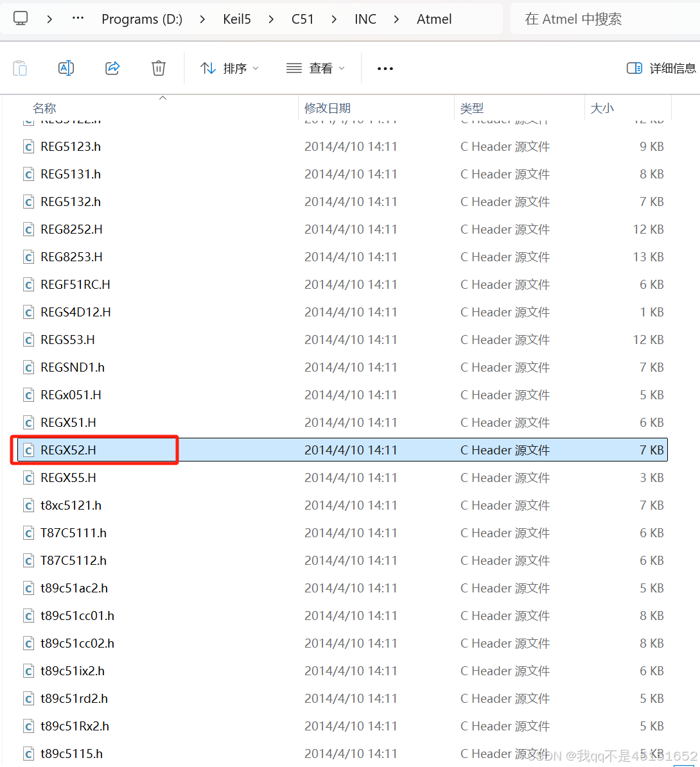This screenshot has height=767, width=700.
Task: Click the PC icon in the address bar
Action: (20, 19)
